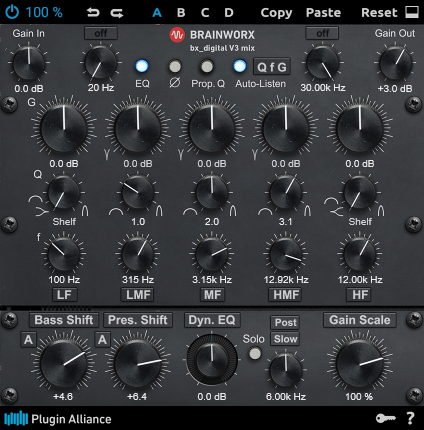This screenshot has width=424, height=430.
Task: Click the HF shelf curve icon
Action: 336,212
